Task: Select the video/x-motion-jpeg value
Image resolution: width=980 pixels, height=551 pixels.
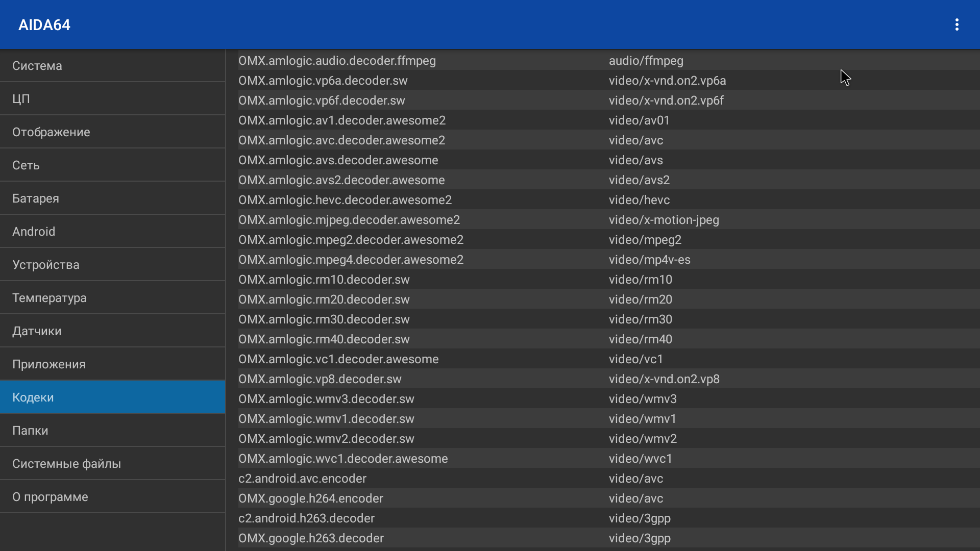Action: pyautogui.click(x=664, y=220)
